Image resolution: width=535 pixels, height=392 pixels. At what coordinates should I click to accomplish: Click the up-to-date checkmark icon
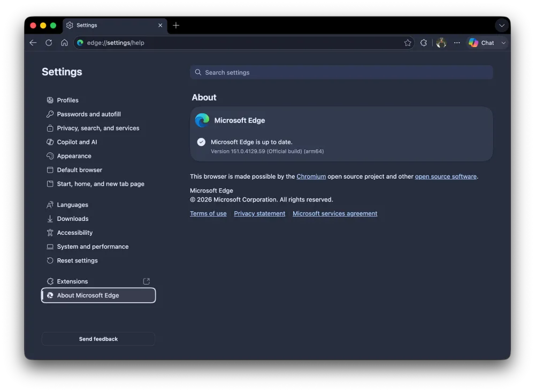pos(201,142)
